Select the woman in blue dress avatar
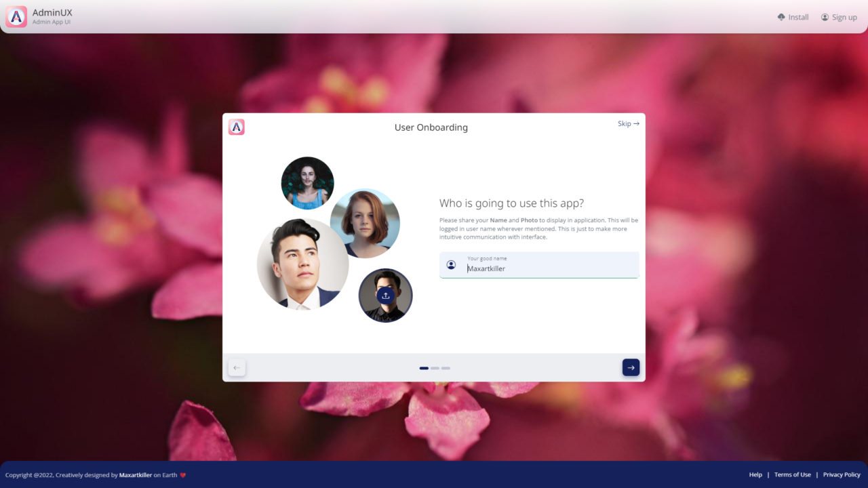The width and height of the screenshot is (868, 488). point(307,182)
